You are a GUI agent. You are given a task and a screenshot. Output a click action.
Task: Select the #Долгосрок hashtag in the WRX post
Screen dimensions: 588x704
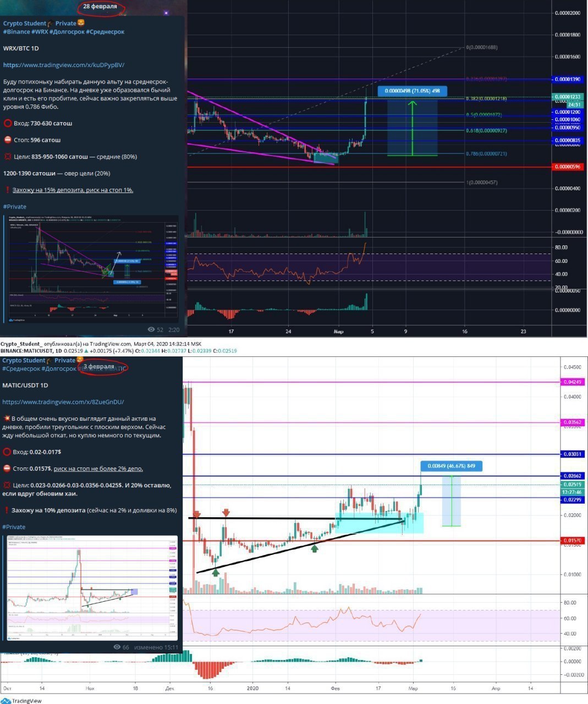point(67,32)
